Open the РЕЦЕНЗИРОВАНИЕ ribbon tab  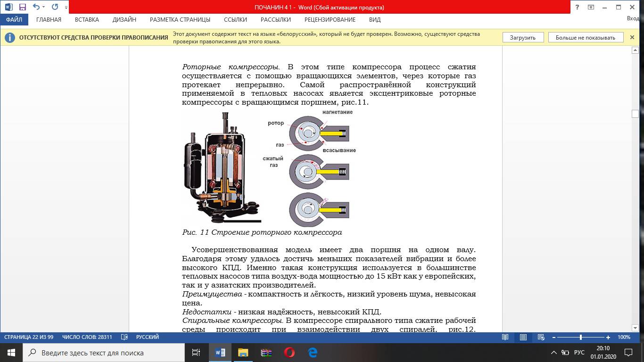pos(330,20)
